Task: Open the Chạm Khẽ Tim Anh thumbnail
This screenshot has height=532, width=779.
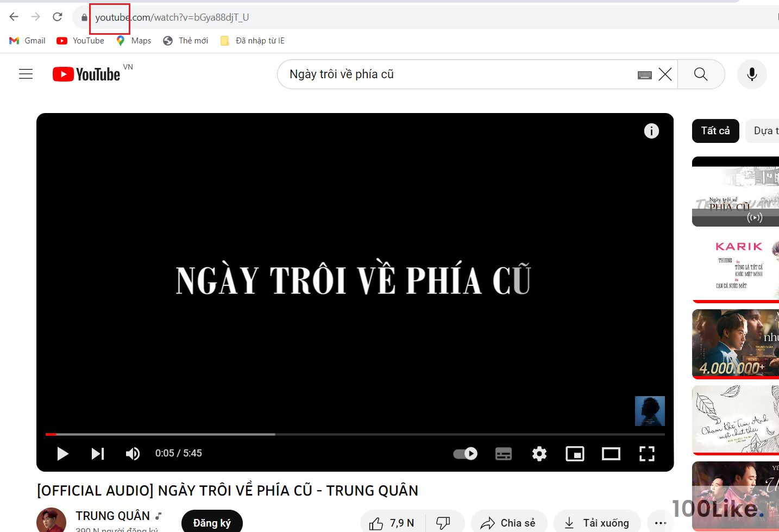Action: (736, 420)
